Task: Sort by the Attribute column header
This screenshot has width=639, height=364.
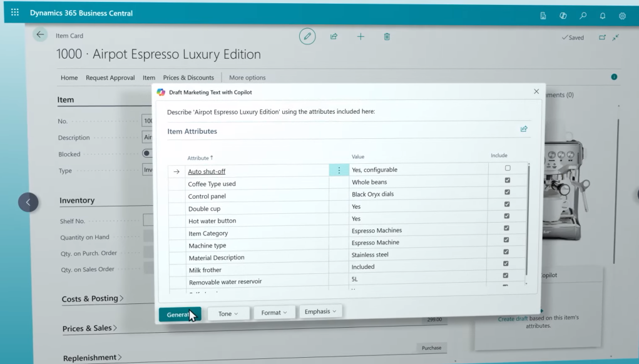Action: pyautogui.click(x=200, y=158)
